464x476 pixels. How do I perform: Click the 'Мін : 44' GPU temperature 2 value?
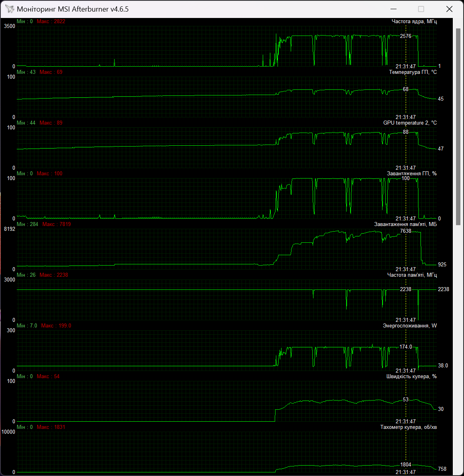[26, 123]
